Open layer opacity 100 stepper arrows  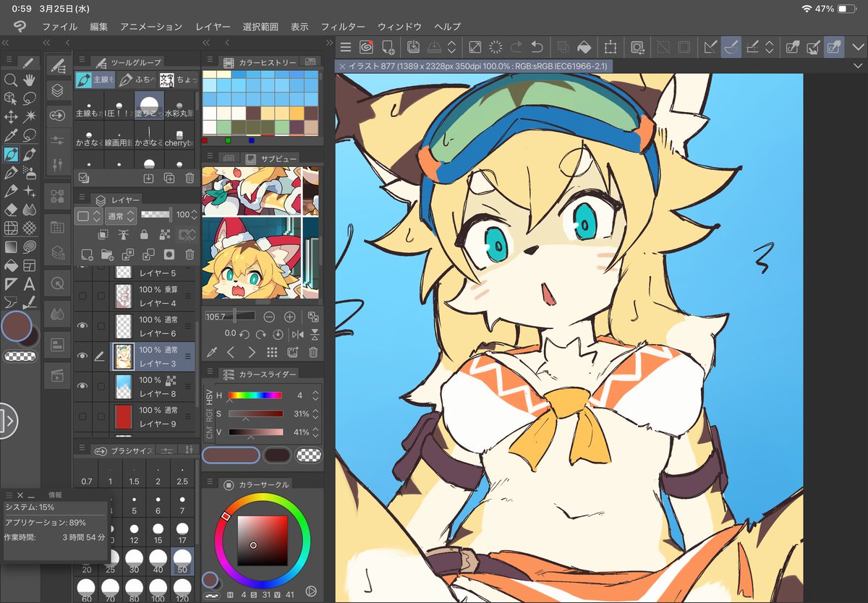tap(194, 215)
